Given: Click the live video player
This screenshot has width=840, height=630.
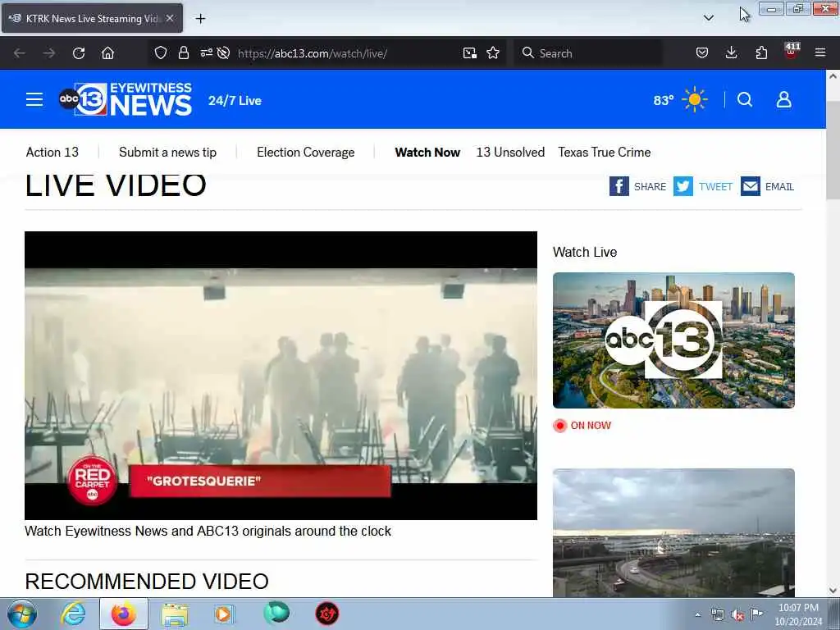Looking at the screenshot, I should point(281,376).
